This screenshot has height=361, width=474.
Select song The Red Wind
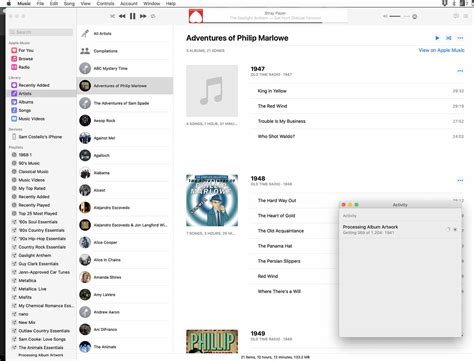point(356,106)
